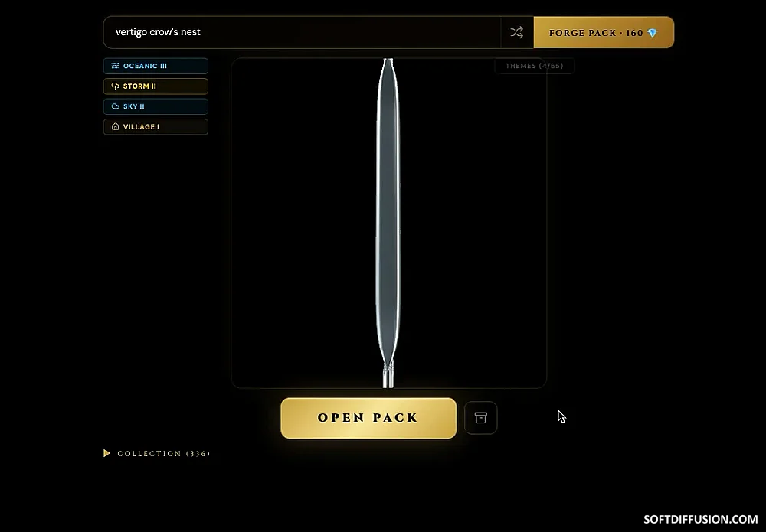Click the shuffle icon beside the prompt field

[x=517, y=32]
